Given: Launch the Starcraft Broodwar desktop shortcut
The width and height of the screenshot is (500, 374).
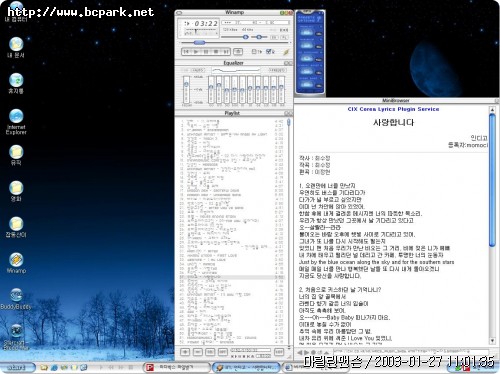Looking at the screenshot, I should click(16, 337).
